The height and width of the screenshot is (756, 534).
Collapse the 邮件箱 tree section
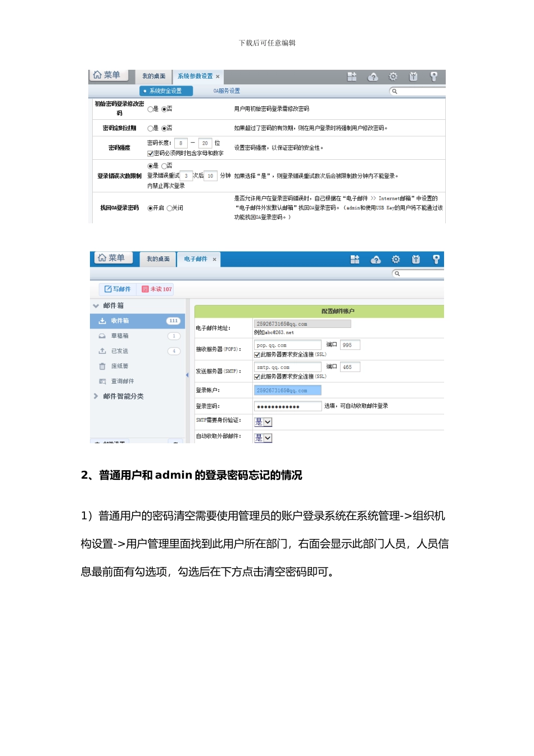click(x=96, y=306)
